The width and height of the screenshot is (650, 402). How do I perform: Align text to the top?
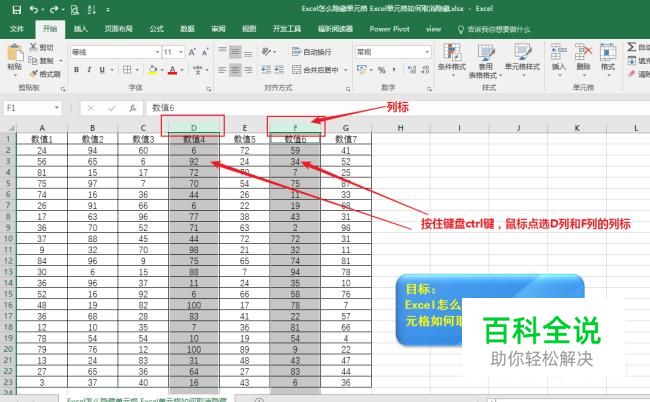[x=223, y=52]
